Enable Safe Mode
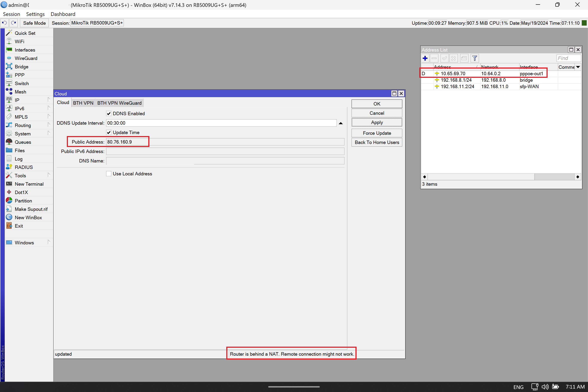This screenshot has height=392, width=588. [34, 23]
